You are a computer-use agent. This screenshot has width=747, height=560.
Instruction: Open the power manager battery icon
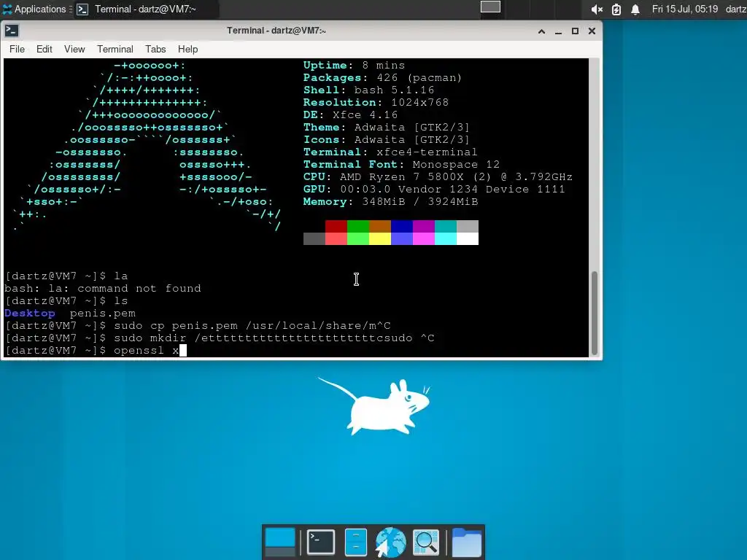tap(616, 9)
